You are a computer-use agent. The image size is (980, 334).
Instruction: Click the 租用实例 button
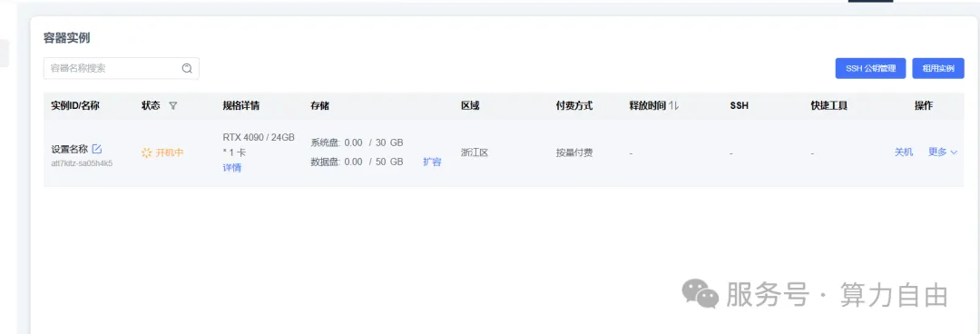coord(938,69)
